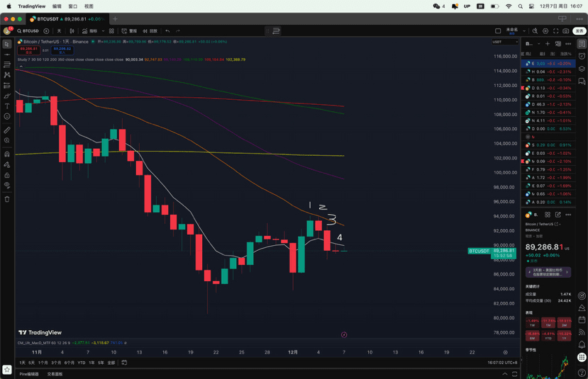
Task: Open the indicator templates grid icon
Action: click(x=111, y=31)
